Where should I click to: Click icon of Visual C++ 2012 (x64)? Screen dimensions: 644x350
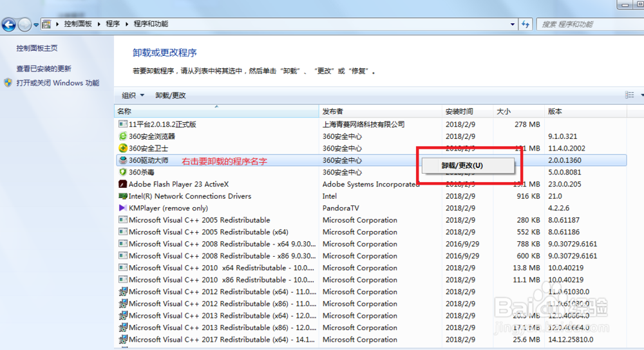tap(122, 291)
